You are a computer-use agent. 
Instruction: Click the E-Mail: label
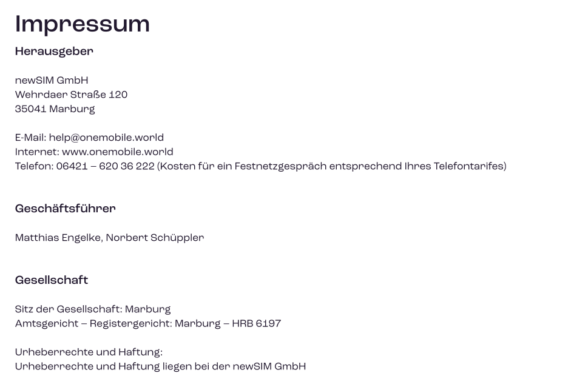pos(30,138)
